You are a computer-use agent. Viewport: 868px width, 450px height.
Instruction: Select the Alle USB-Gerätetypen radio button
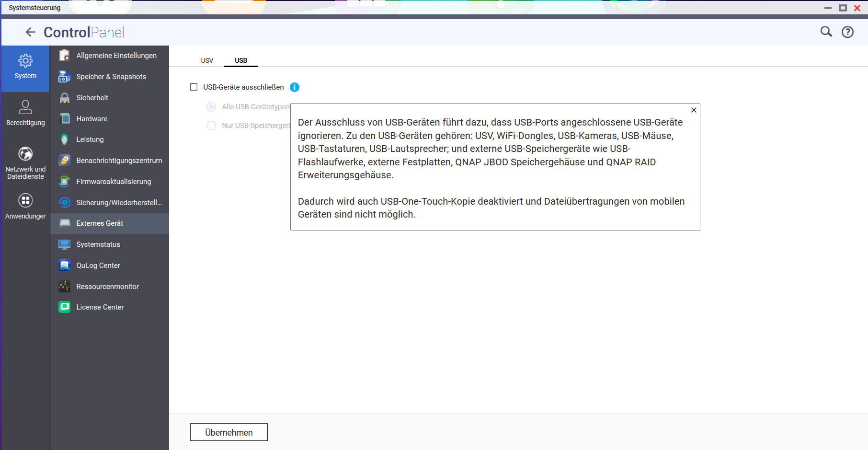pos(211,107)
